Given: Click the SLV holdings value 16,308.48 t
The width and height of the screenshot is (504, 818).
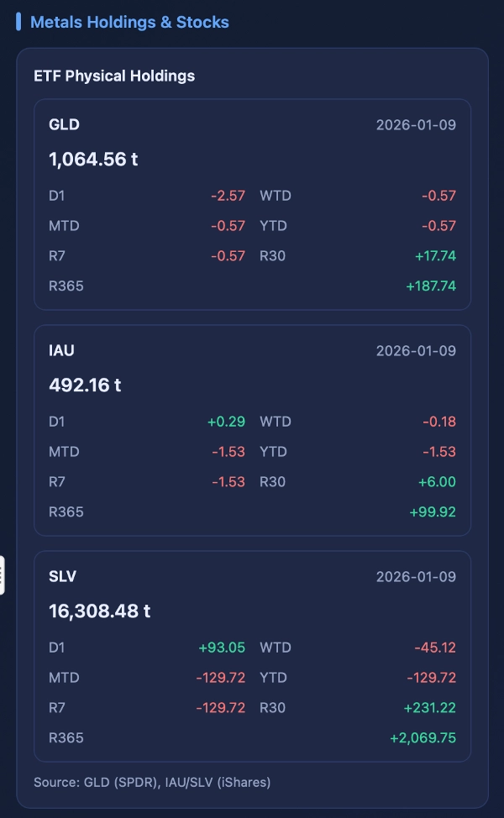Looking at the screenshot, I should 100,611.
